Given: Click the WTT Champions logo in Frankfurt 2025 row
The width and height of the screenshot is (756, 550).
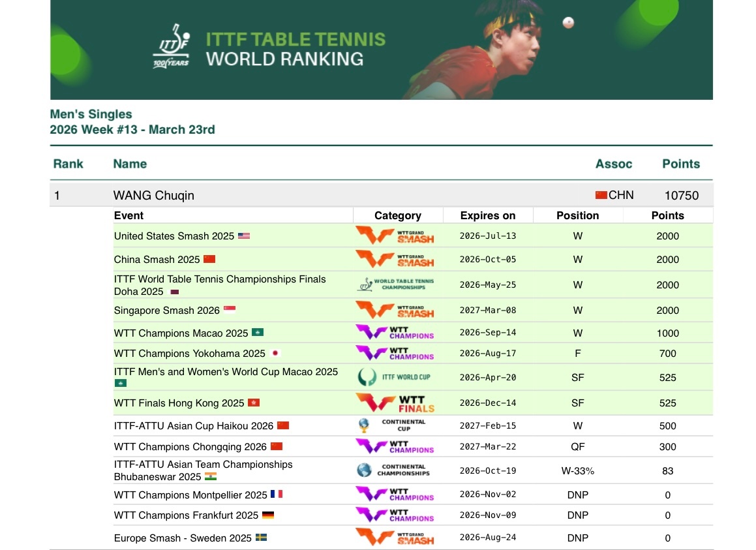Looking at the screenshot, I should 395,515.
